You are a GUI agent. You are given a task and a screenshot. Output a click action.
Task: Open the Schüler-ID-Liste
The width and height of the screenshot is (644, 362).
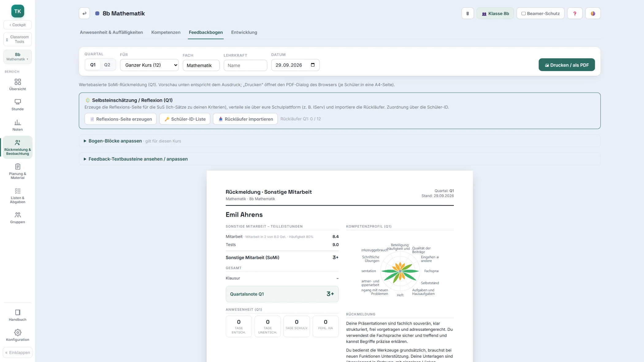pos(185,119)
